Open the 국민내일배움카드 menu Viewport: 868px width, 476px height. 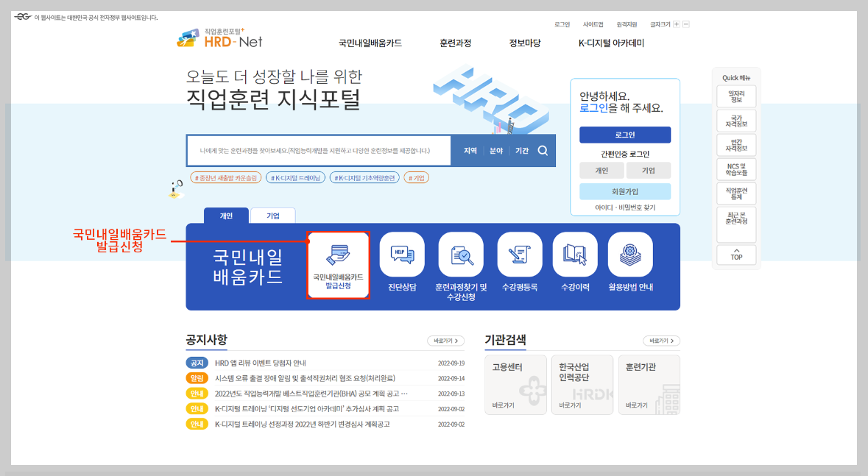(370, 43)
